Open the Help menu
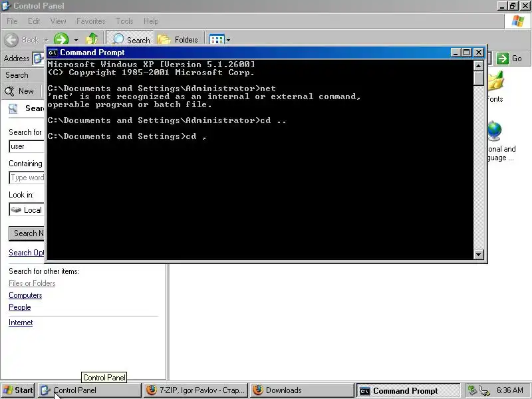Screen dimensions: 532x399 coord(151,21)
